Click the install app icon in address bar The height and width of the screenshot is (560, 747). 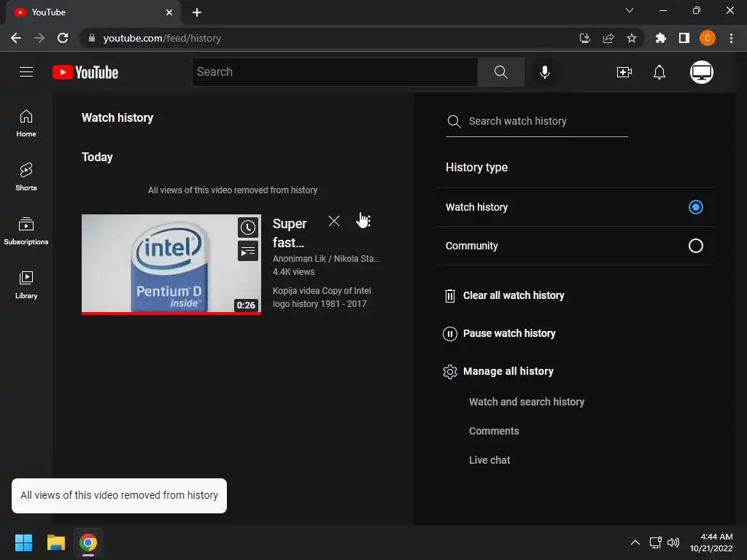[x=584, y=38]
